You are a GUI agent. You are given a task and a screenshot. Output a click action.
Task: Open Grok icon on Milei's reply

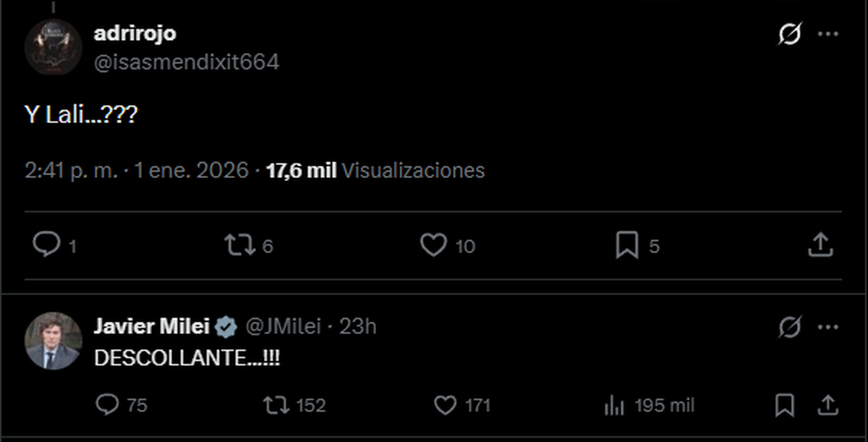pos(790,327)
